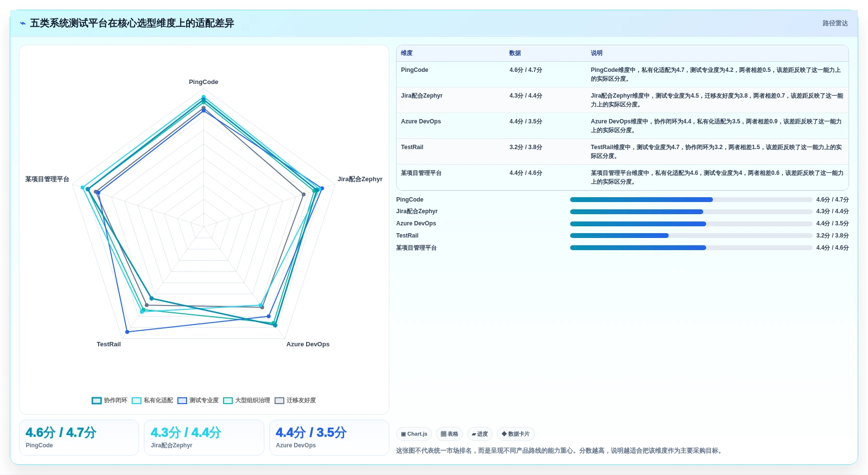Viewport: 868px width, 475px height.
Task: Click the Jira配合Zephyr radar axis label
Action: tap(360, 179)
